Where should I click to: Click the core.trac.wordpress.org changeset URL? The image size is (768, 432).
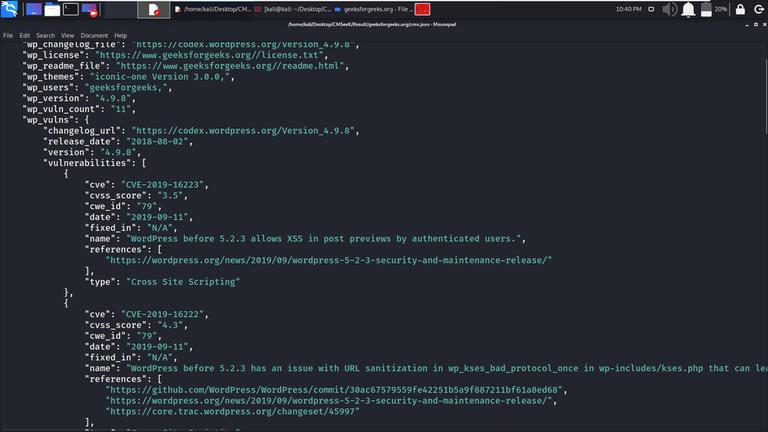pos(233,411)
